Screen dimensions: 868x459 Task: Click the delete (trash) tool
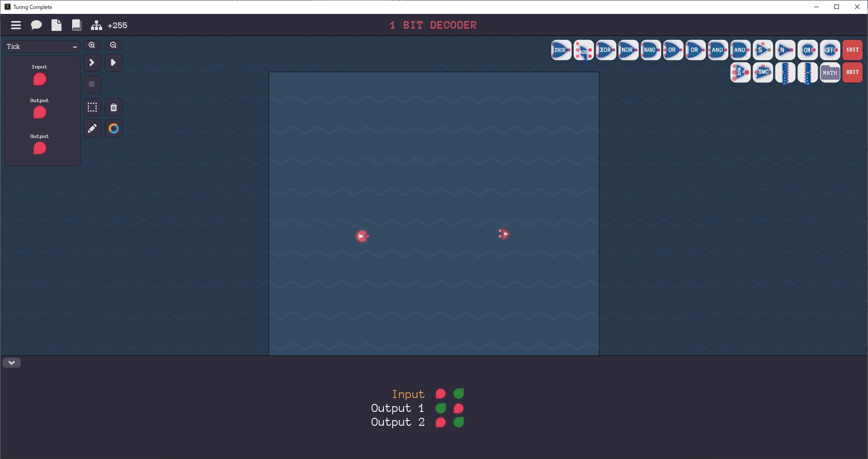pos(114,107)
